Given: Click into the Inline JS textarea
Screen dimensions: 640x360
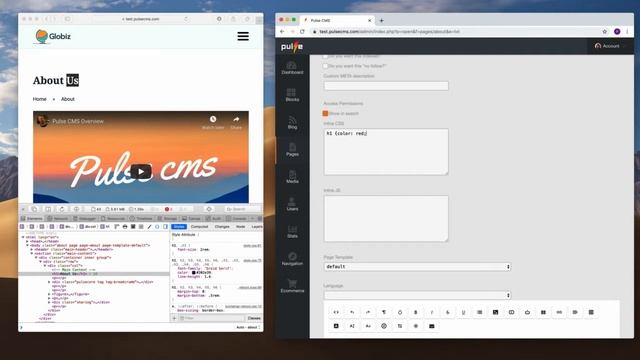Looking at the screenshot, I should pyautogui.click(x=386, y=219).
